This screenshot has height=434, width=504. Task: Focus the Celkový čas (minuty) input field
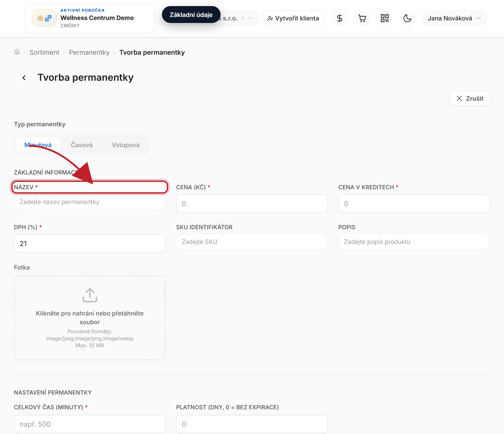(90, 424)
